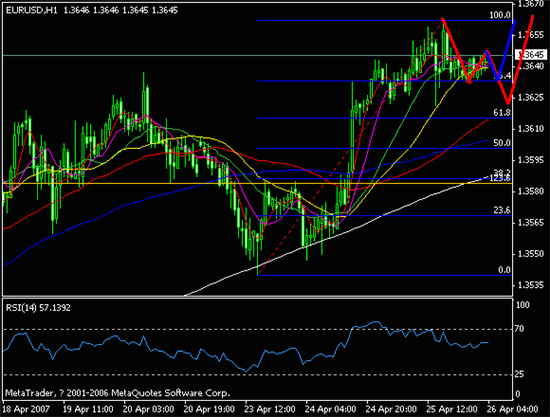The image size is (550, 417).
Task: Click the RSI scale value 0
Action: click(x=518, y=395)
